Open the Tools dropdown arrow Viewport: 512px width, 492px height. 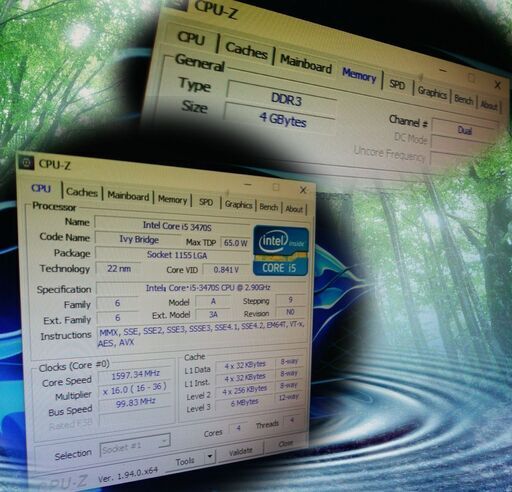click(x=210, y=456)
